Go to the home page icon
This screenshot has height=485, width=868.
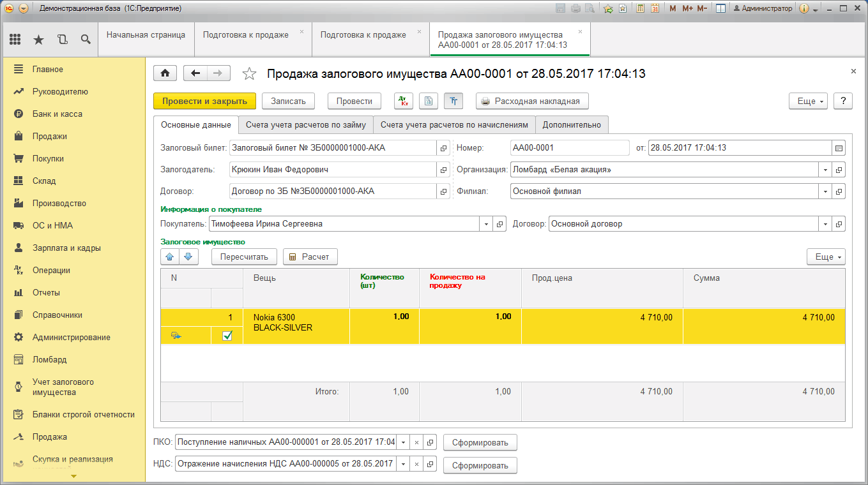165,73
